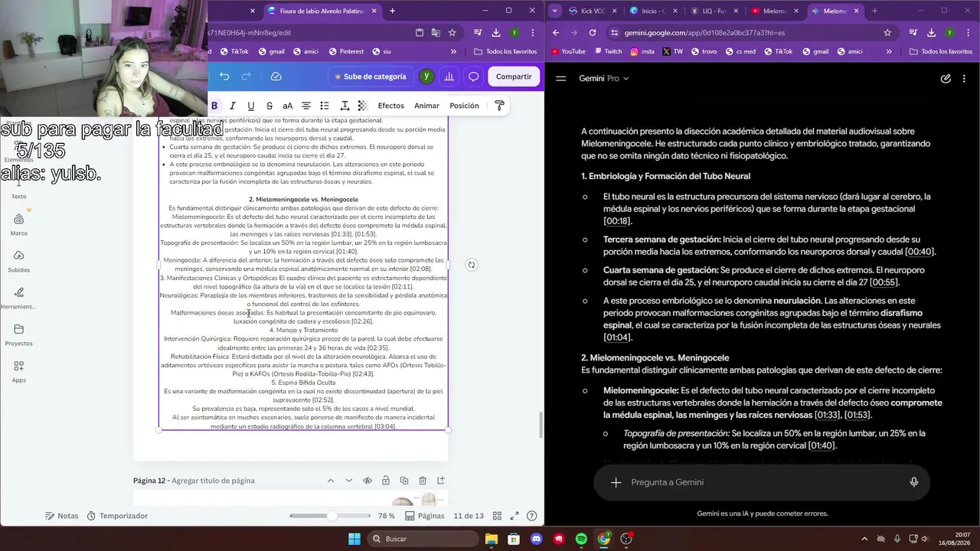Open the green Y account avatar in Canva

[x=426, y=77]
